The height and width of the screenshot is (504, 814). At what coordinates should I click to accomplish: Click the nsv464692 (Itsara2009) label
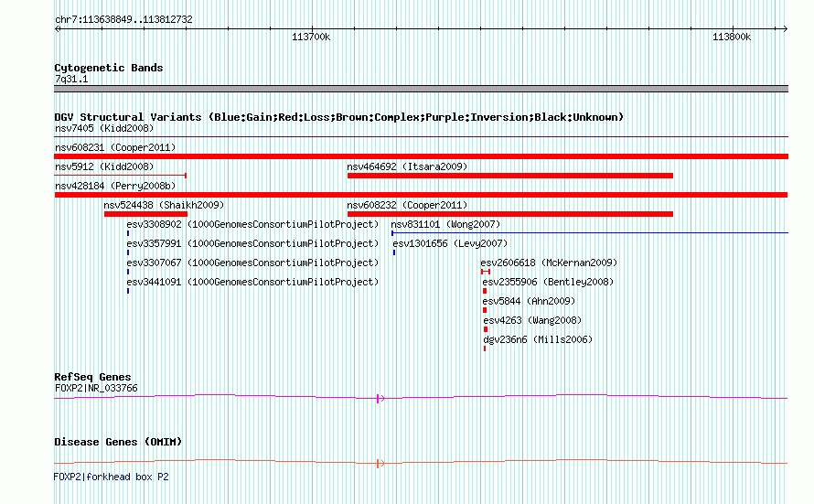[x=407, y=166]
